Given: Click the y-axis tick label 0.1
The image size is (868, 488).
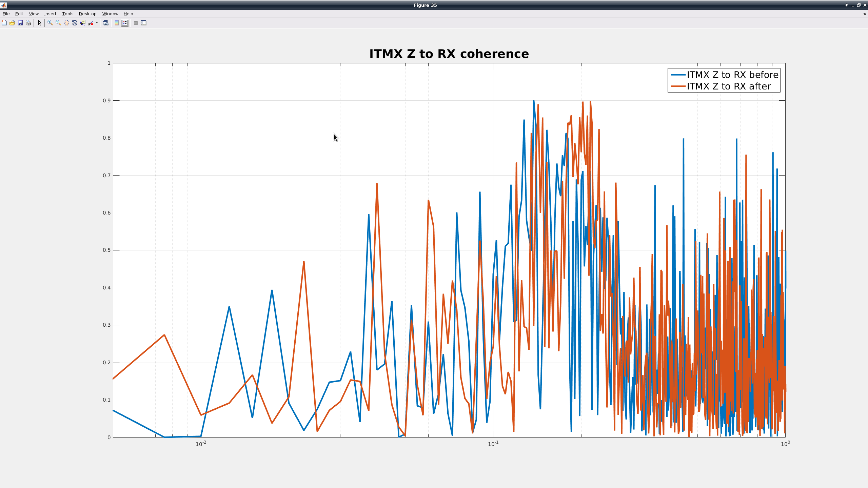Looking at the screenshot, I should pyautogui.click(x=107, y=400).
